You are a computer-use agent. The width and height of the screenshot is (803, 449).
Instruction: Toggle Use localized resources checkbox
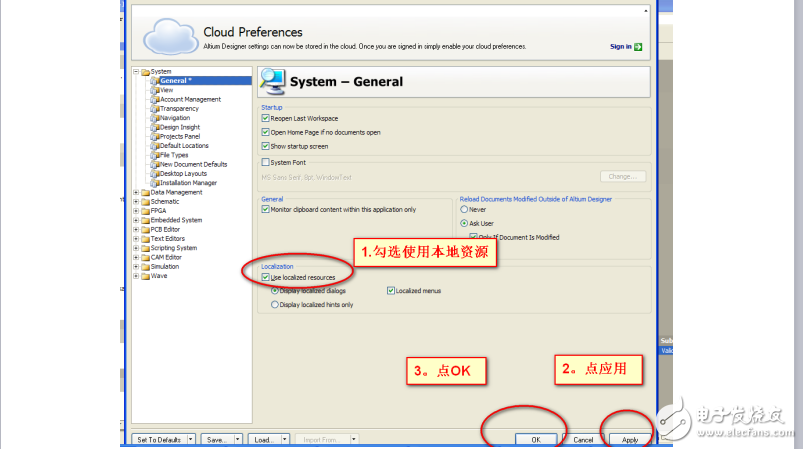pos(265,276)
